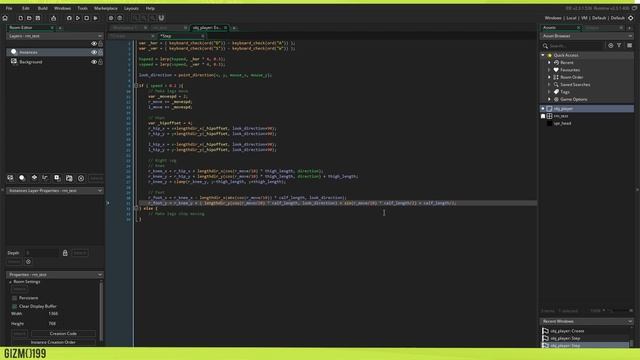Create an executable with the toolbar icon
The width and height of the screenshot is (640, 360).
pyautogui.click(x=53, y=18)
